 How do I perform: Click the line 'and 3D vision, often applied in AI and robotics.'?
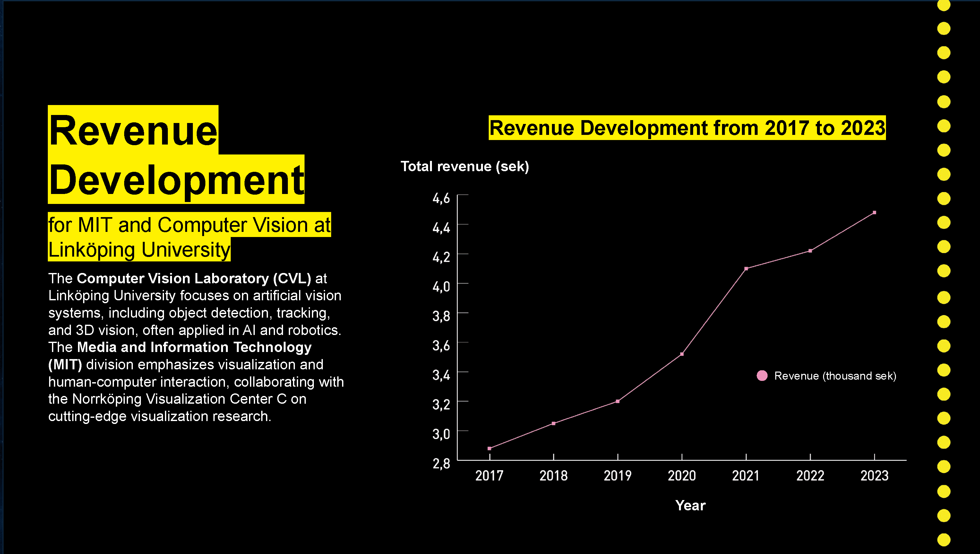[195, 330]
